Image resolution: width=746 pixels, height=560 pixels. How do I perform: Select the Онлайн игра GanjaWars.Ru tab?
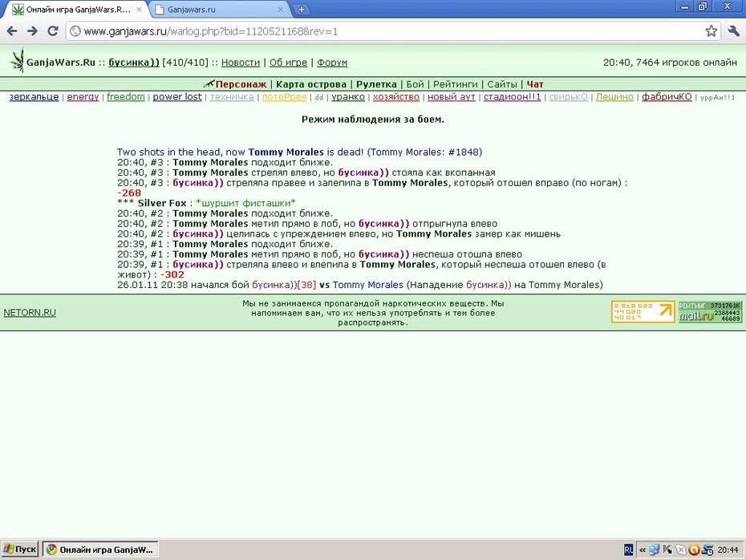(78, 9)
